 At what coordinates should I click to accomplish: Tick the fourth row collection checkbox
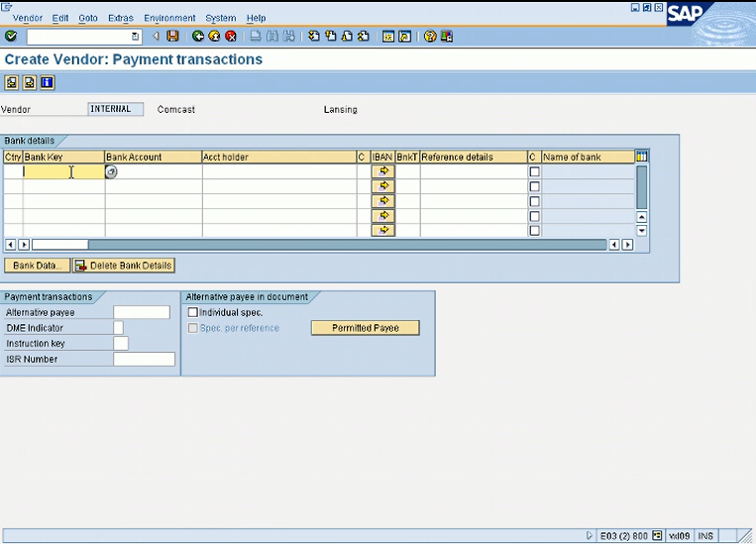(x=534, y=216)
